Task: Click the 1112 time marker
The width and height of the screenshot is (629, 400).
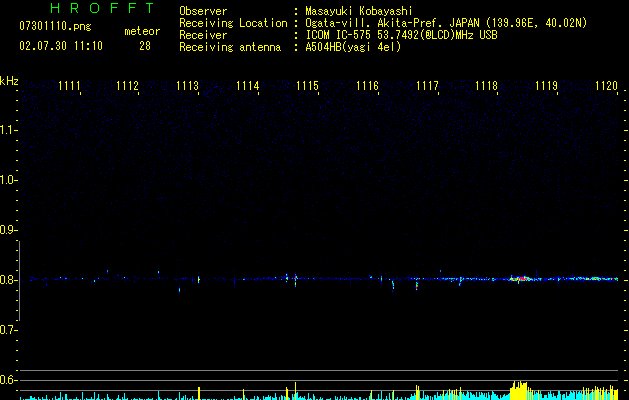Action: pos(127,86)
